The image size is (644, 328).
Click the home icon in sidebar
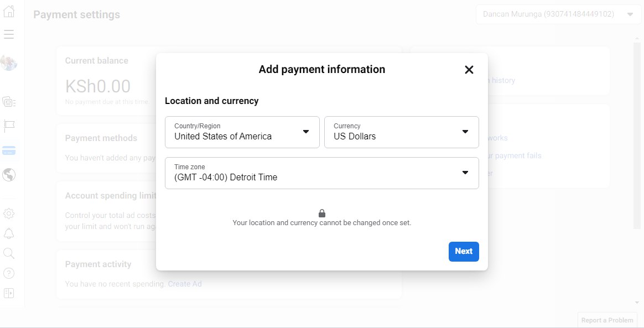pos(9,12)
